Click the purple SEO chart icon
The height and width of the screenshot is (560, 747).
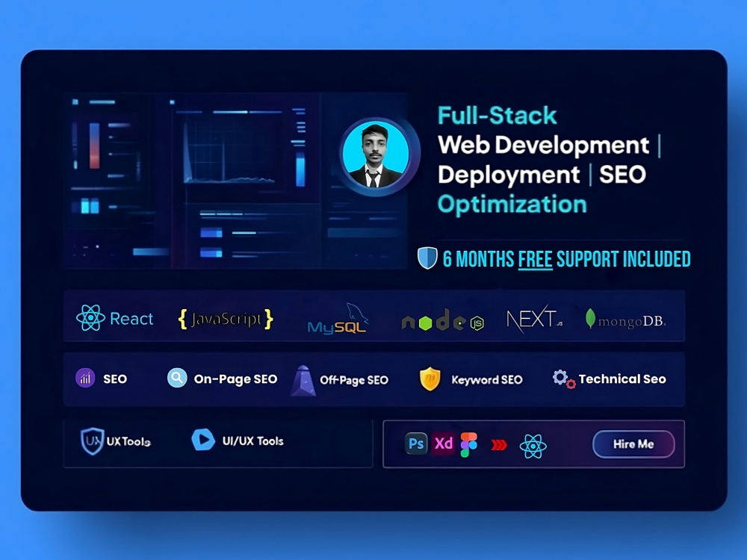coord(85,379)
